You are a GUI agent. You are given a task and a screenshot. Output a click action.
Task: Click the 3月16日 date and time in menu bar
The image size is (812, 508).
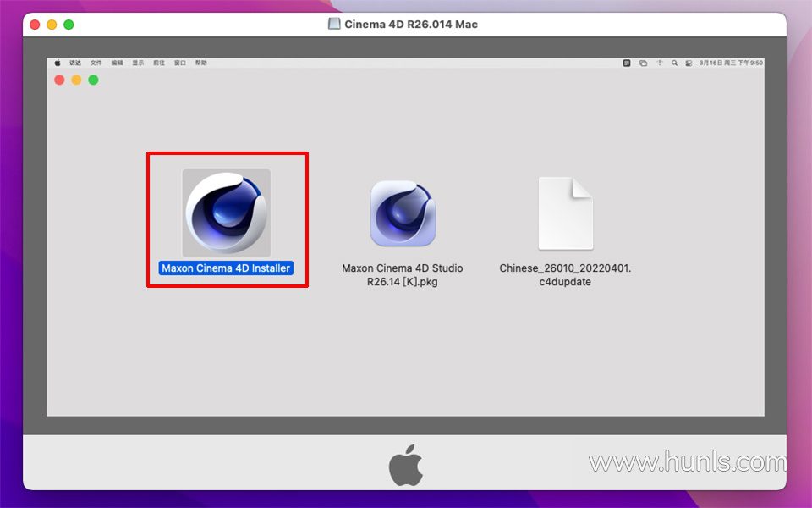click(x=731, y=63)
